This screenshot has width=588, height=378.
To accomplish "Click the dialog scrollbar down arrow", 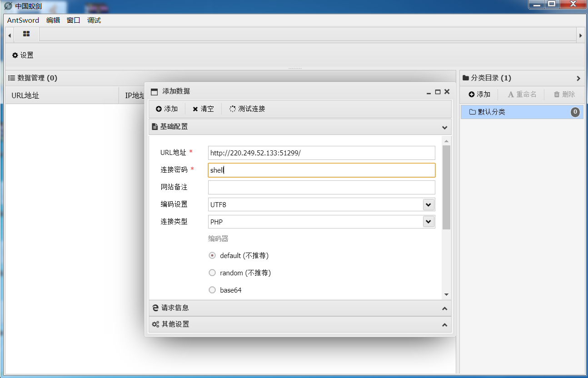I will coord(446,294).
